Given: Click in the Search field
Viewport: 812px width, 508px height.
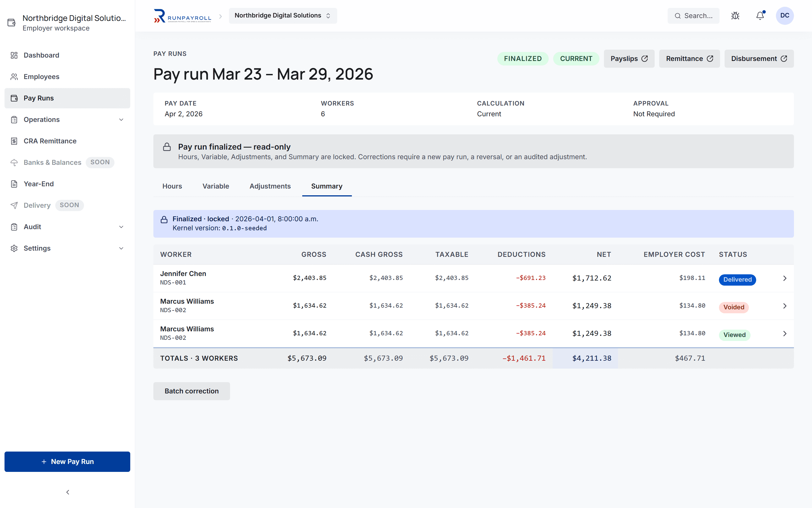Looking at the screenshot, I should [x=693, y=16].
